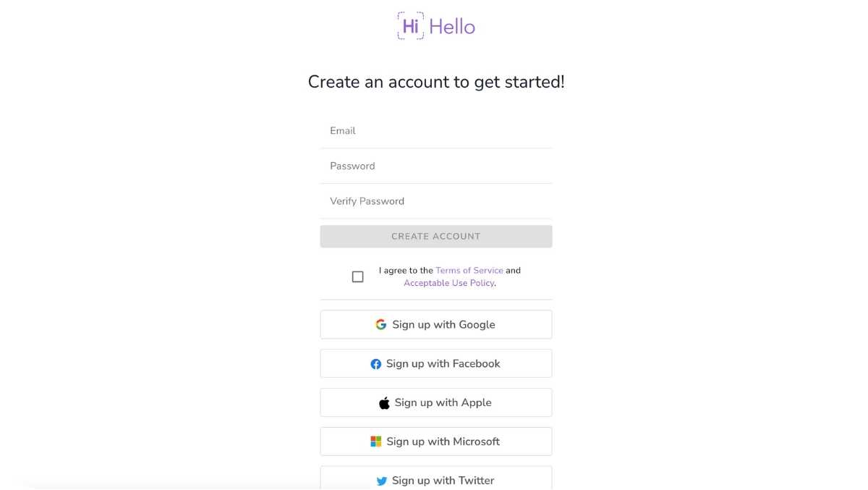Click the Apple logo icon
Image resolution: width=868 pixels, height=490 pixels.
tap(385, 402)
